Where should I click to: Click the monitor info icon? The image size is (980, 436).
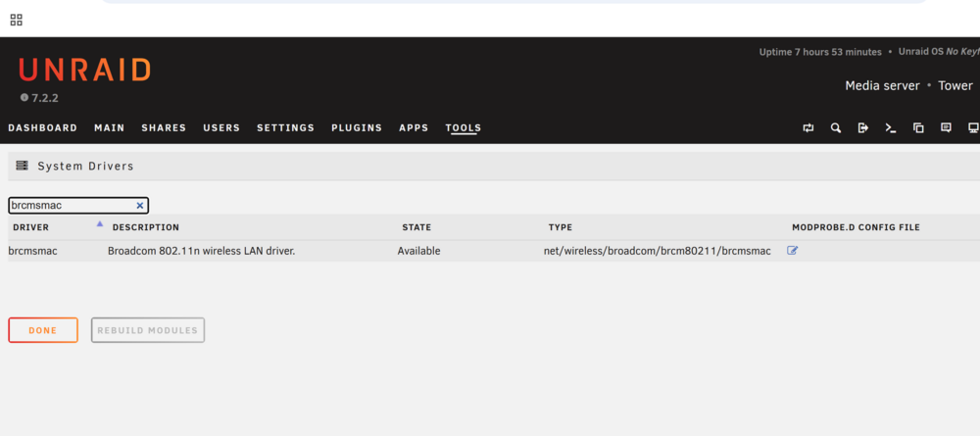(973, 128)
